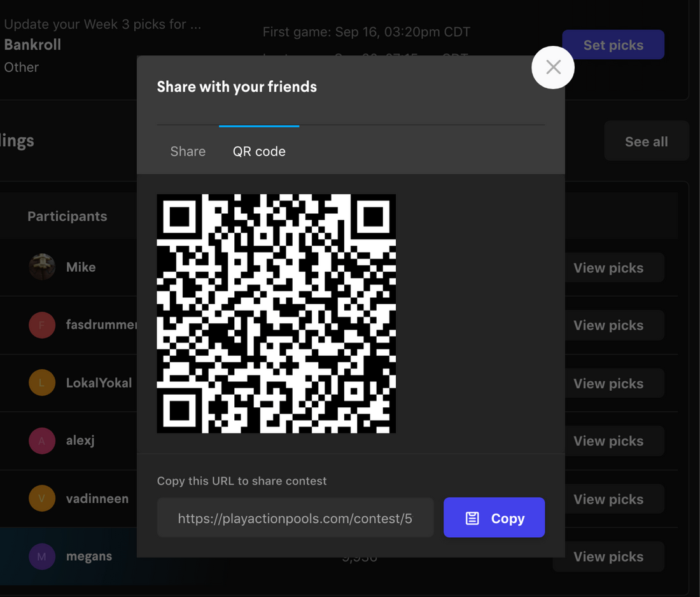Viewport: 700px width, 597px height.
Task: Click Mike's profile avatar
Action: pos(42,267)
